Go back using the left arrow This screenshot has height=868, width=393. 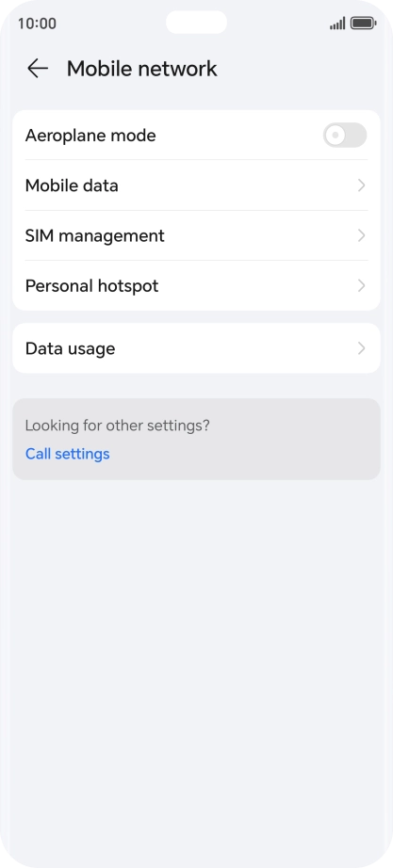tap(38, 69)
